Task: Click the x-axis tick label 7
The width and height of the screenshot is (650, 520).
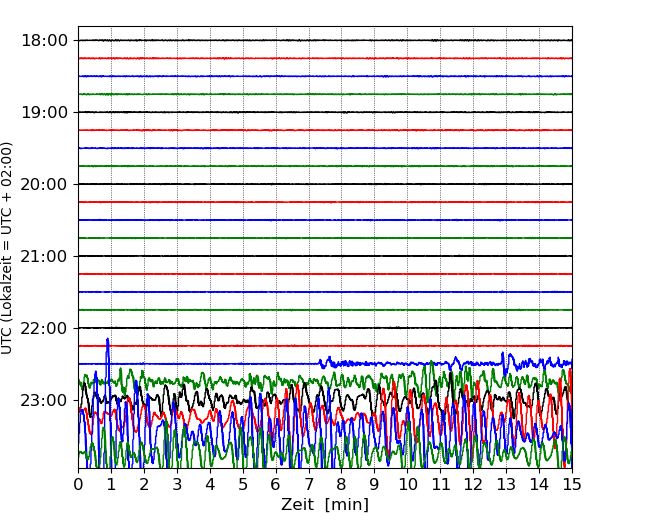Action: pos(309,484)
